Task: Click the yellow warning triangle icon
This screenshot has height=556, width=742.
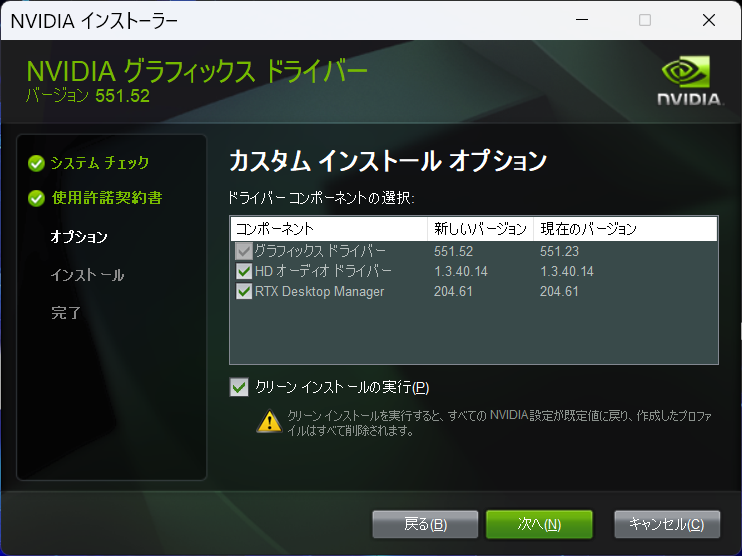Action: 269,421
